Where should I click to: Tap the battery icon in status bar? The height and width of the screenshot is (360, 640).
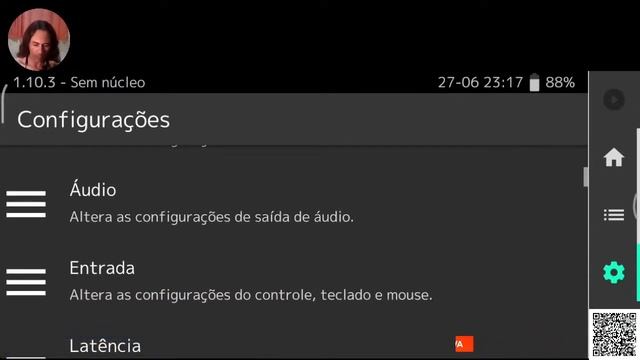click(534, 82)
